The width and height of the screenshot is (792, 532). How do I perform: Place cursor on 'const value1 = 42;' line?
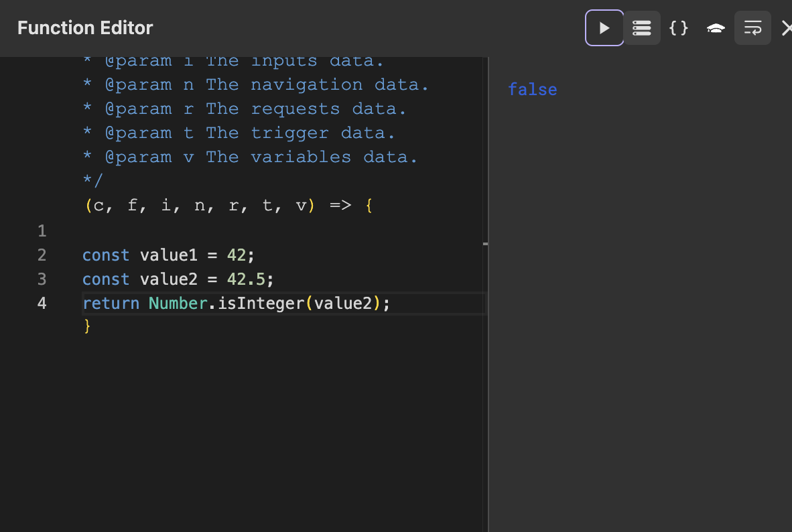(x=168, y=255)
